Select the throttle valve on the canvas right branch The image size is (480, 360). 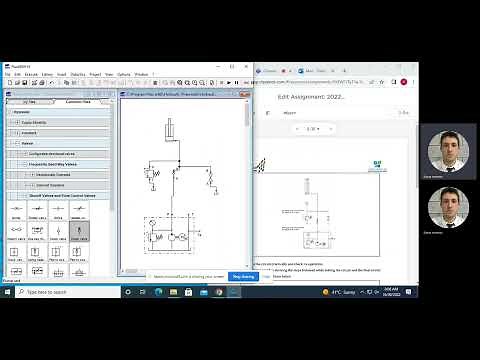pyautogui.click(x=210, y=177)
